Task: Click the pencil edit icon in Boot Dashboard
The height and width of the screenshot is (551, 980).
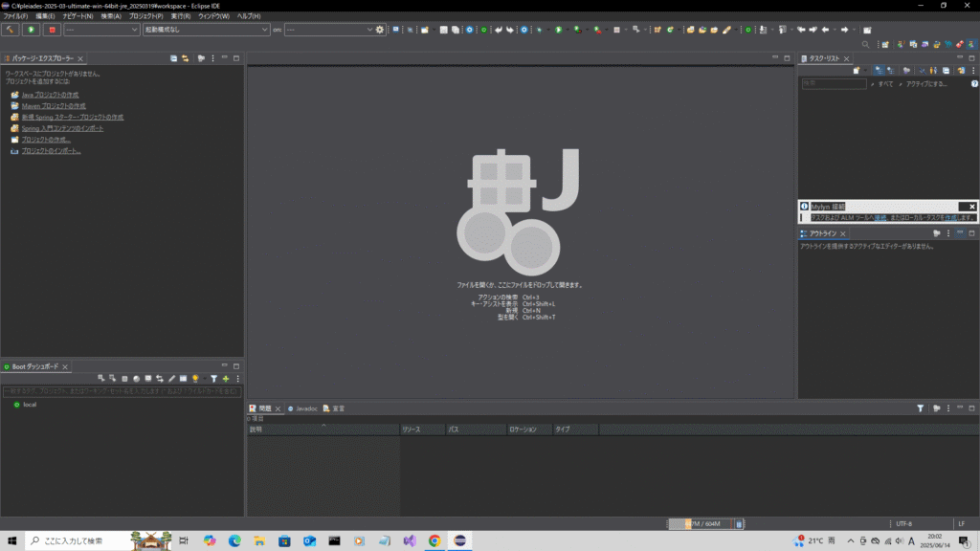Action: (x=172, y=379)
